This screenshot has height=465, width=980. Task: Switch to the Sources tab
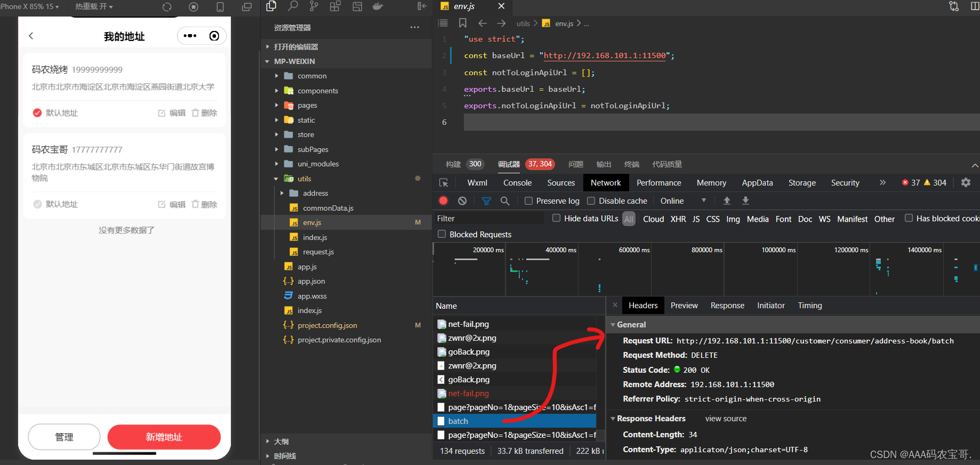[561, 182]
